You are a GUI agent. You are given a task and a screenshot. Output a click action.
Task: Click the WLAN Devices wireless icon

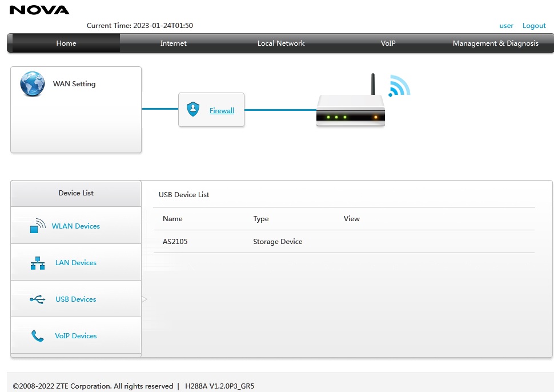point(38,226)
